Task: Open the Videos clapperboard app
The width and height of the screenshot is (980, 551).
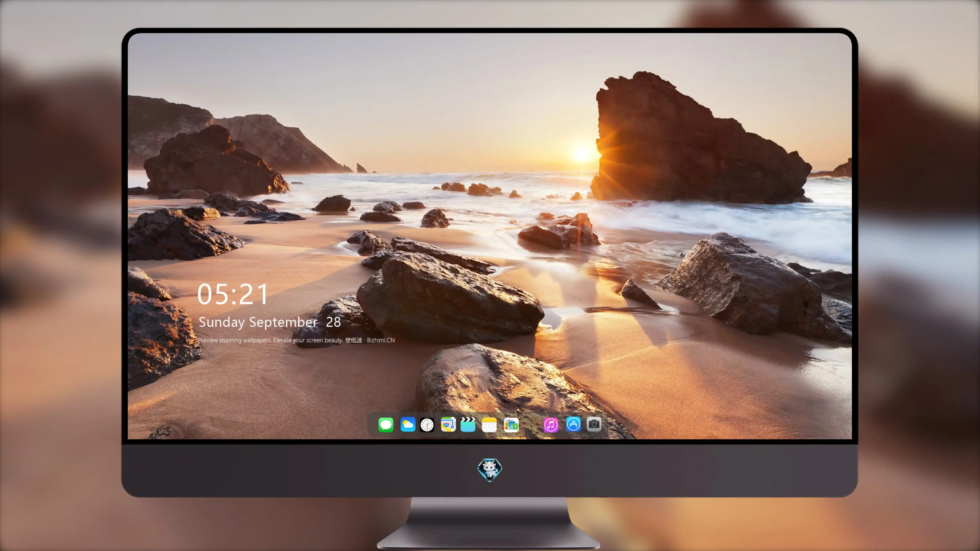Action: coord(468,424)
